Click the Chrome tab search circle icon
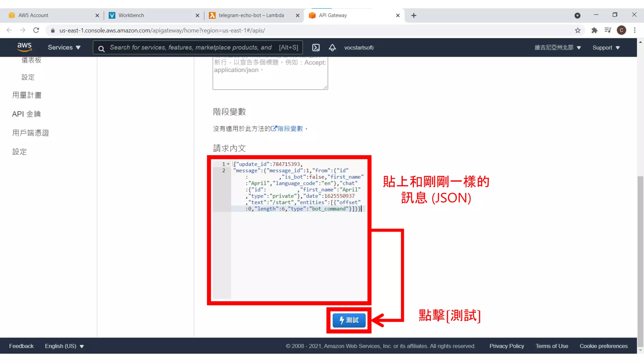The width and height of the screenshot is (644, 362). [577, 15]
